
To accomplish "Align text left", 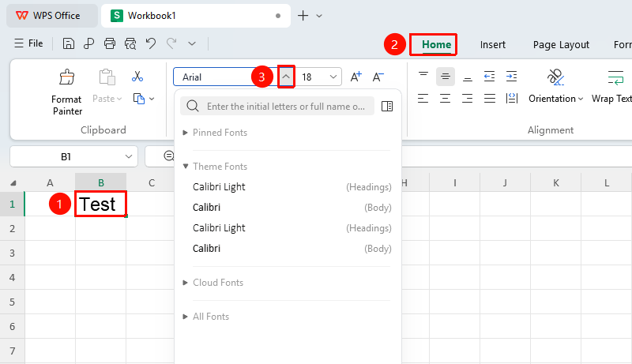I will 423,98.
